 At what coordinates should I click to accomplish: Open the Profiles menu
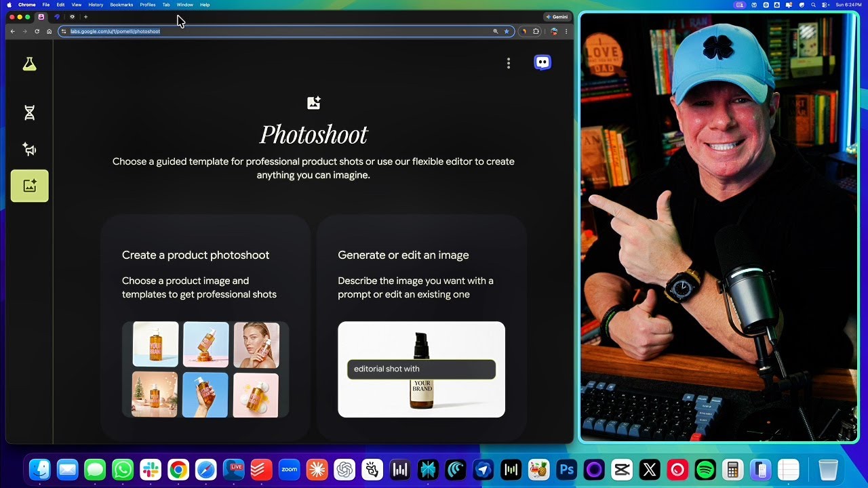[148, 5]
